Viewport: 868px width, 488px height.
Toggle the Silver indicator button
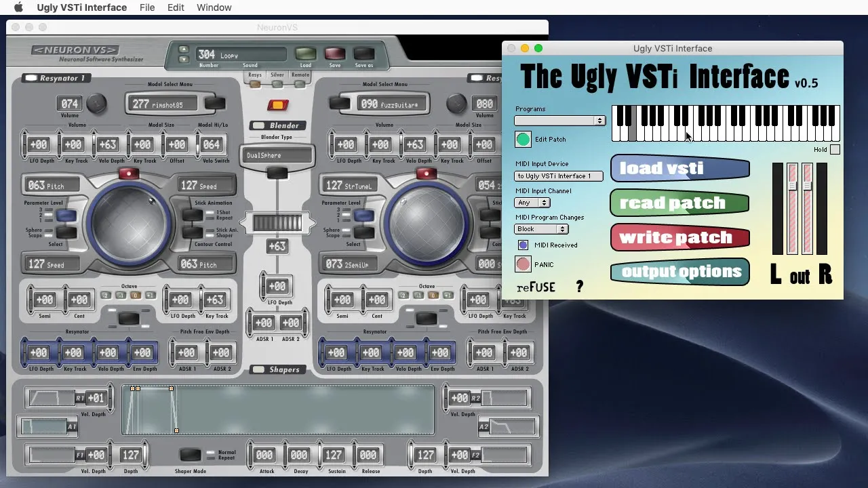coord(277,84)
